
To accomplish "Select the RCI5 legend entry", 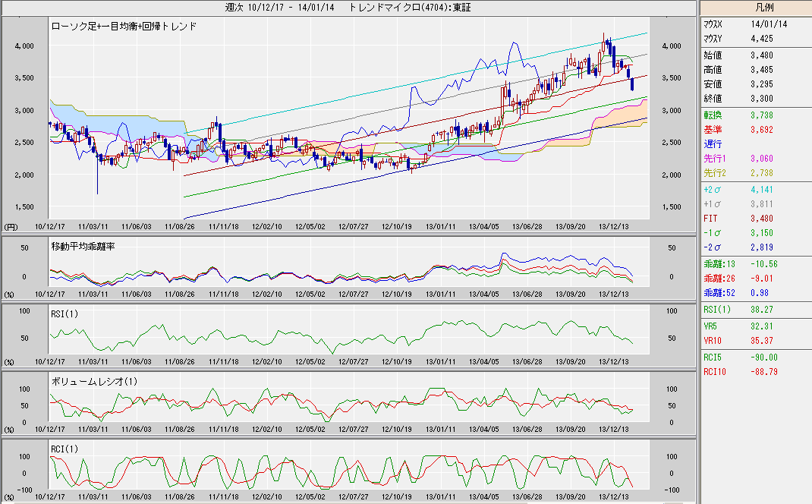I will pos(713,358).
